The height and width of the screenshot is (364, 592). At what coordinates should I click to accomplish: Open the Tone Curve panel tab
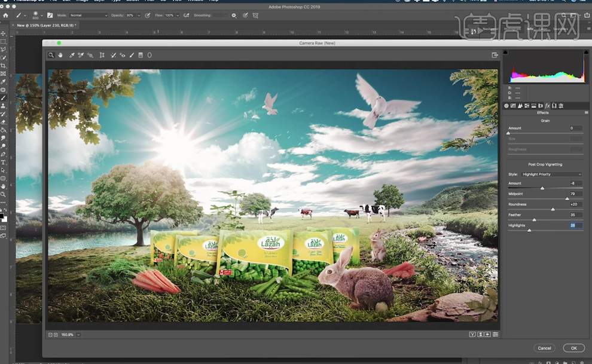point(513,106)
